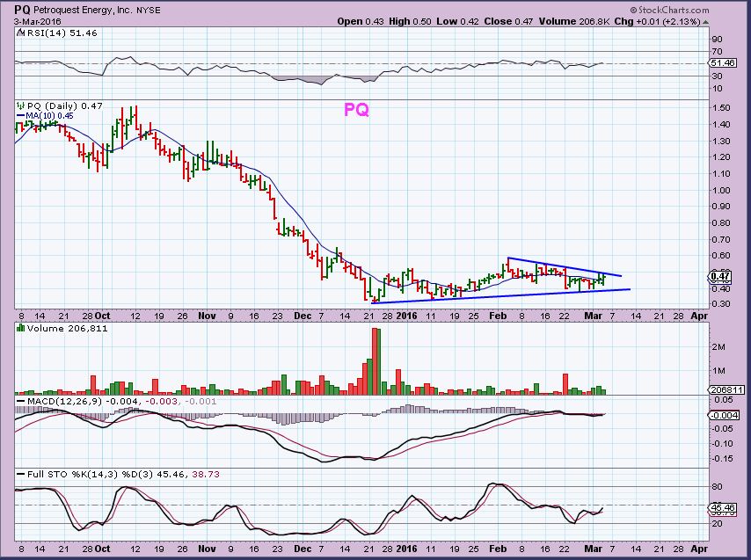Click the pink PQ annotation text
751x560 pixels.
point(355,110)
